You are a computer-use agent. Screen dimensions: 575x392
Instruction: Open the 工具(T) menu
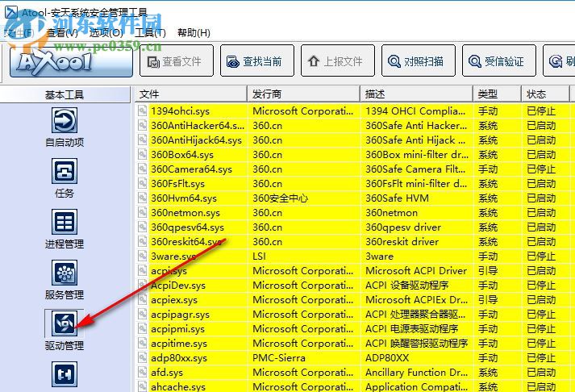(x=150, y=33)
